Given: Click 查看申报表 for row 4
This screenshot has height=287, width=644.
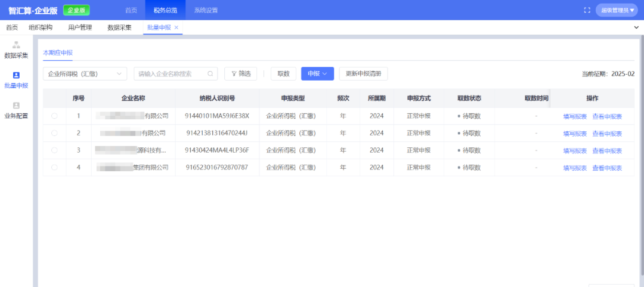Looking at the screenshot, I should (x=607, y=168).
